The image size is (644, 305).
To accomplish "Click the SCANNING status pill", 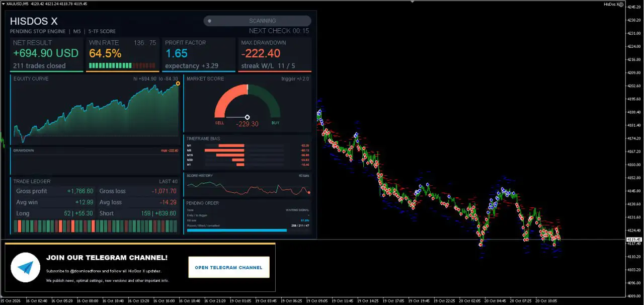I will point(257,21).
